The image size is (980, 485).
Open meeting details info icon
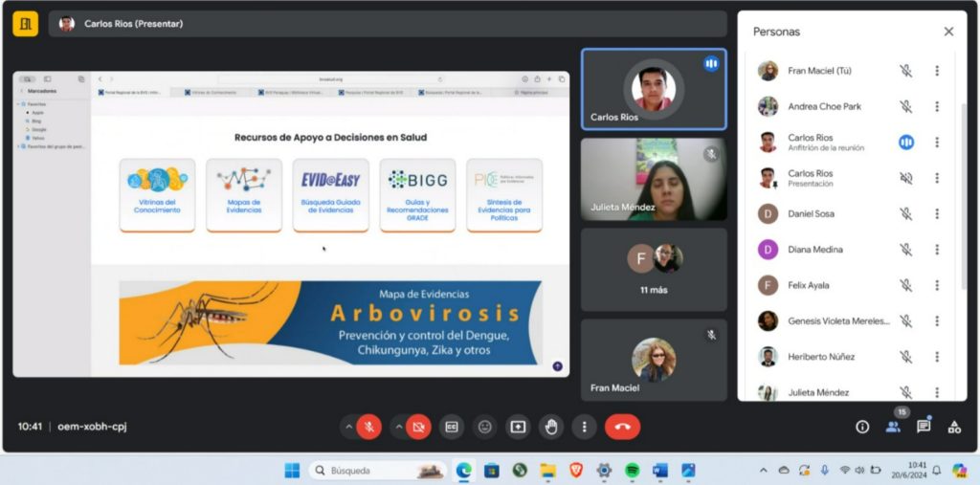point(862,427)
